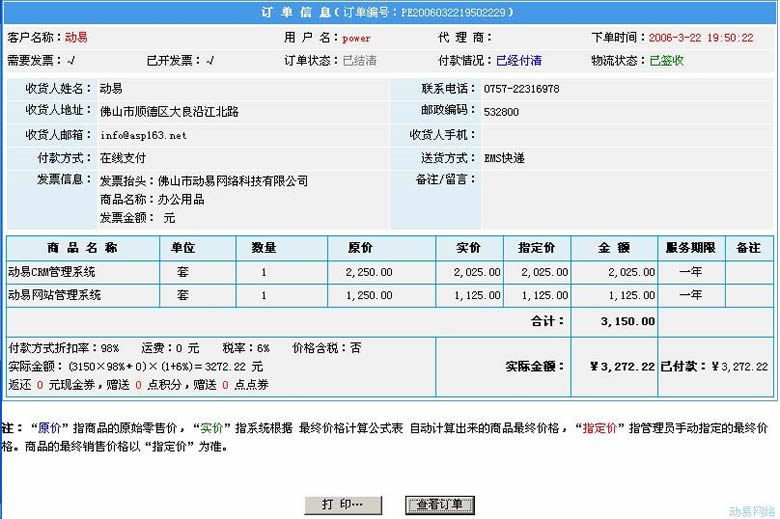Select original price 2,250.00
Viewport: 780px width, 519px height.
click(369, 272)
